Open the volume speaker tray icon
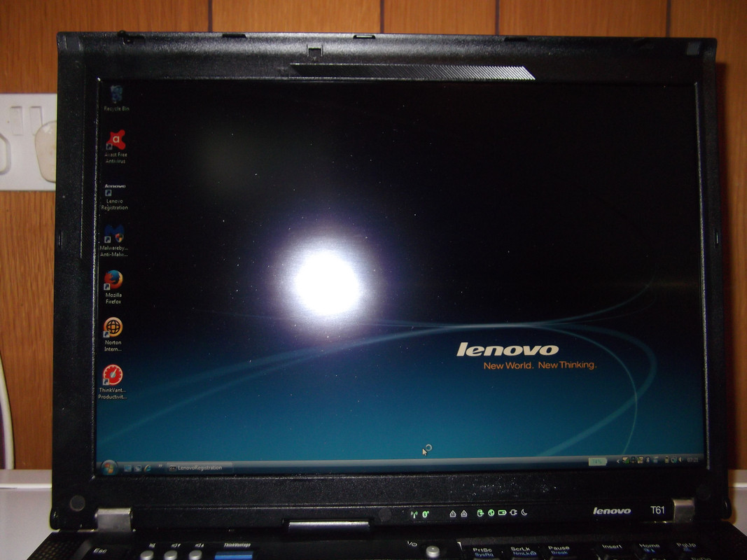This screenshot has height=560, width=747. (680, 459)
